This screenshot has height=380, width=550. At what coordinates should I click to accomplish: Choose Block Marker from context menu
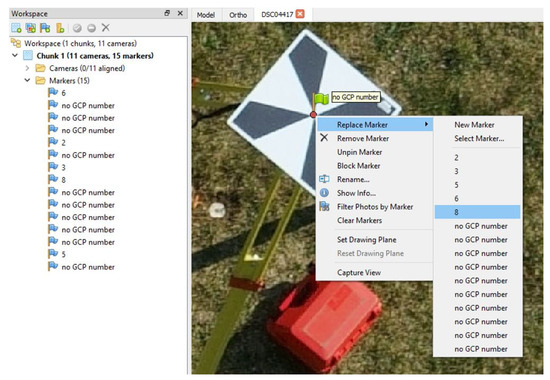(375, 166)
